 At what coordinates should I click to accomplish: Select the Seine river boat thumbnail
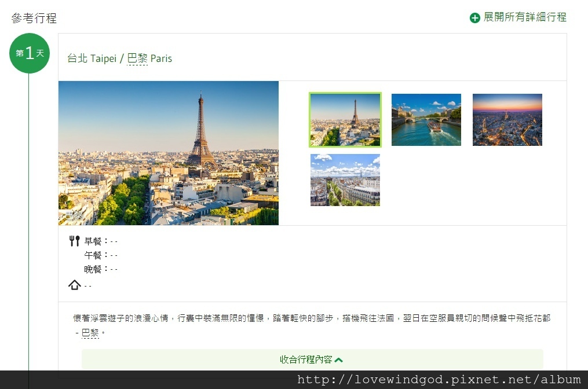coord(426,120)
